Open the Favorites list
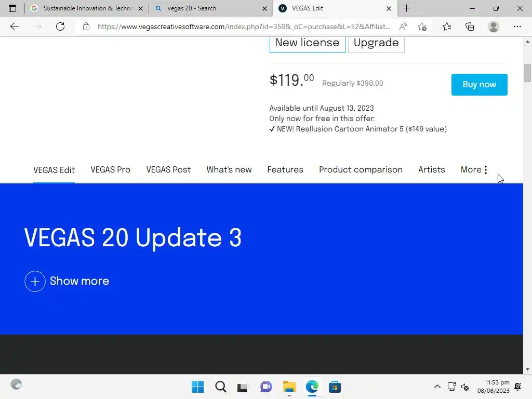 click(447, 26)
